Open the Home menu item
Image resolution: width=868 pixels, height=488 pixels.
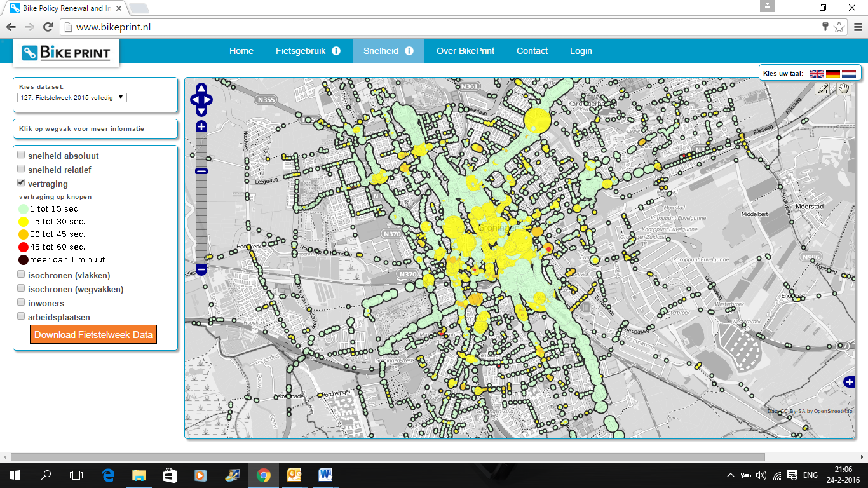(x=241, y=51)
